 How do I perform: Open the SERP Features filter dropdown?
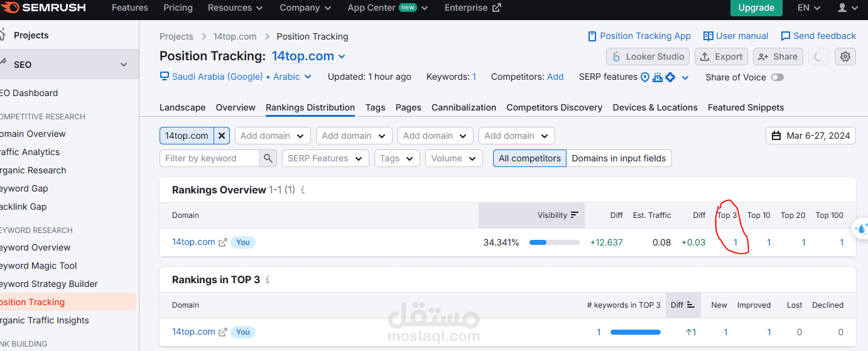click(325, 158)
